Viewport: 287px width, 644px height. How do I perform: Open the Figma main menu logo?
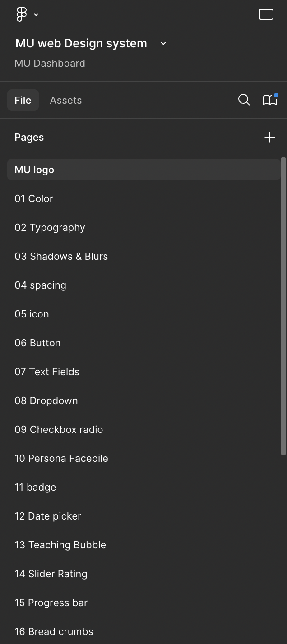[x=21, y=14]
